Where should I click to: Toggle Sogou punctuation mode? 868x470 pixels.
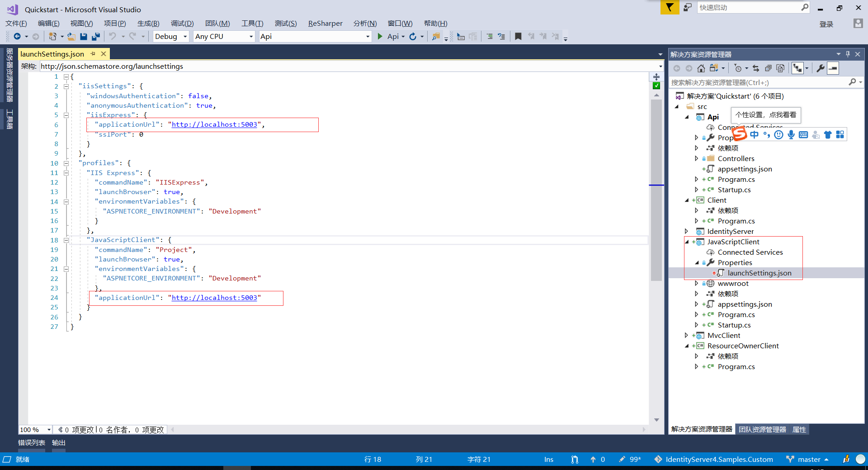(x=766, y=135)
